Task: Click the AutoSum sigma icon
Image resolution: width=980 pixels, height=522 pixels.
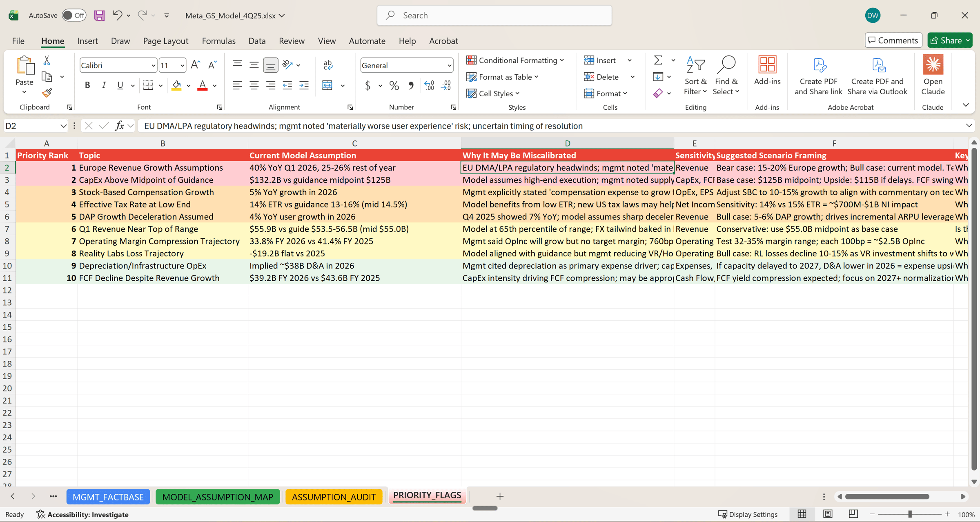Action: tap(658, 60)
